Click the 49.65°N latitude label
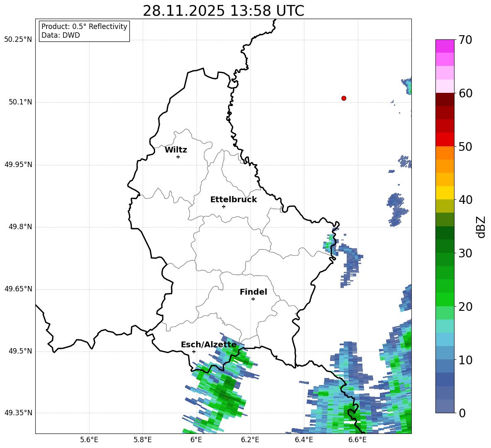 click(x=18, y=289)
